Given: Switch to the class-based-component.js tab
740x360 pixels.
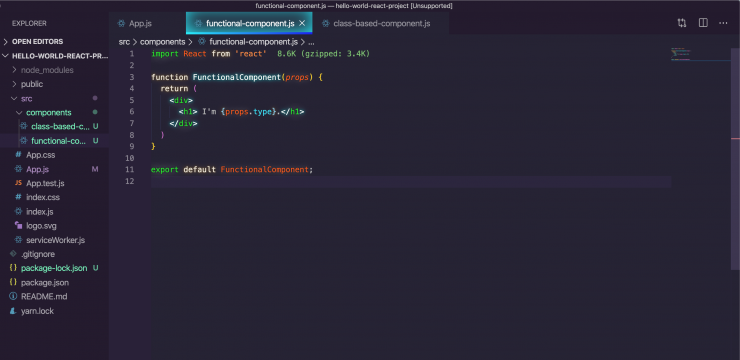Looking at the screenshot, I should 381,23.
